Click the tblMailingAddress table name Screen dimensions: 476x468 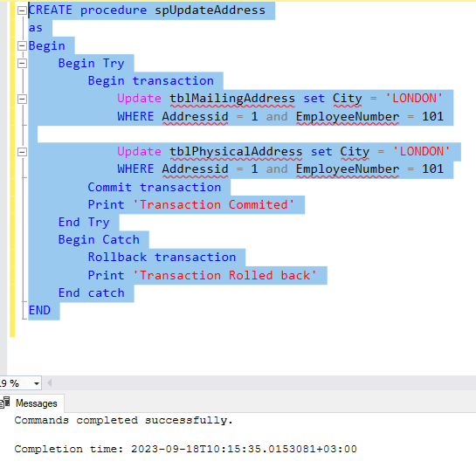click(232, 99)
